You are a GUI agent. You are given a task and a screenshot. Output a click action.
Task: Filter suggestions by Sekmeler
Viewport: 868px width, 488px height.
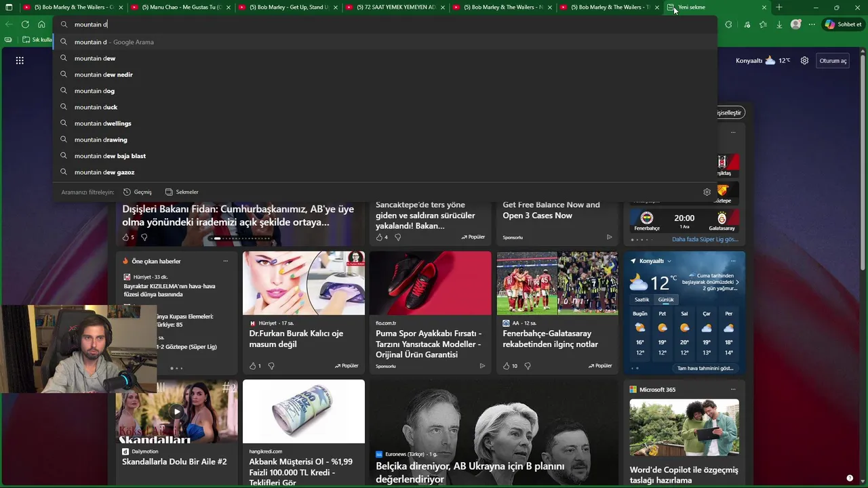[182, 192]
